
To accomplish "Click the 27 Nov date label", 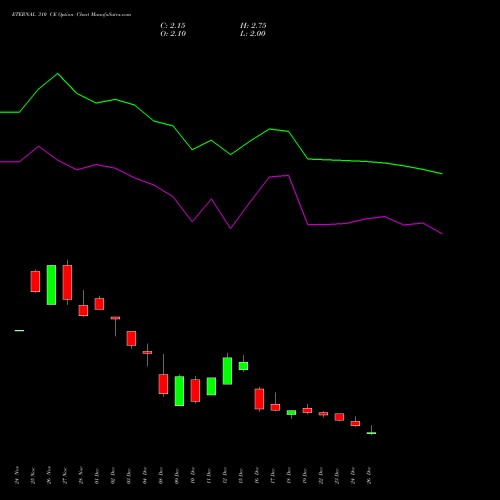I will (65, 476).
